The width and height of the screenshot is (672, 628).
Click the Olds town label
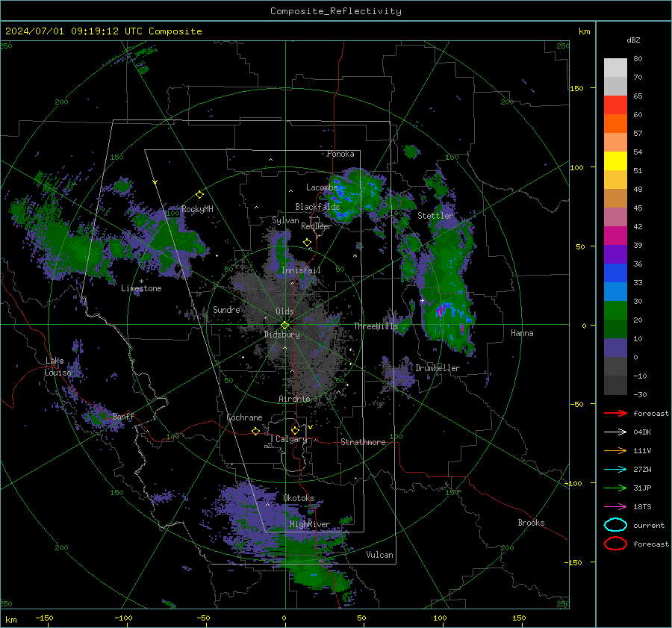284,311
